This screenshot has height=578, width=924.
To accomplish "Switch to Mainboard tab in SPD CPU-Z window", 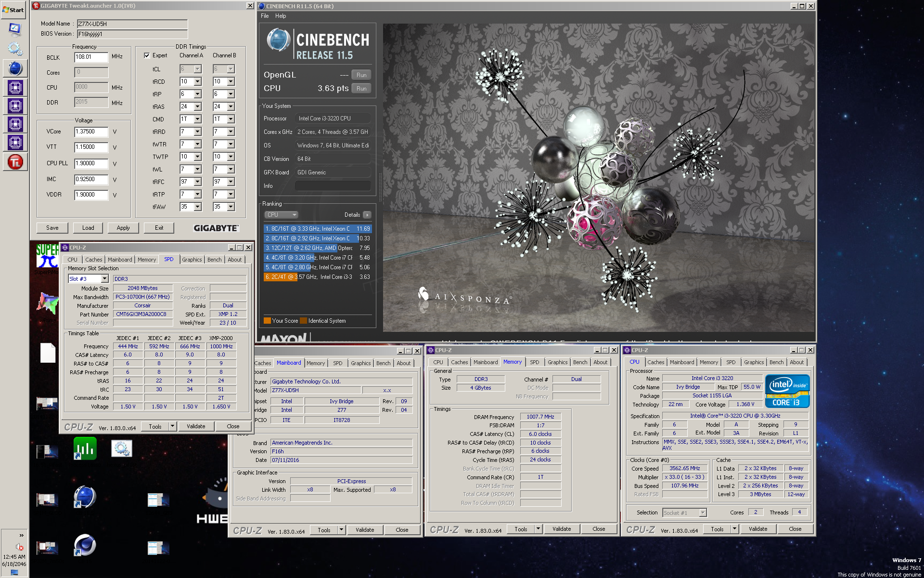I will (120, 260).
